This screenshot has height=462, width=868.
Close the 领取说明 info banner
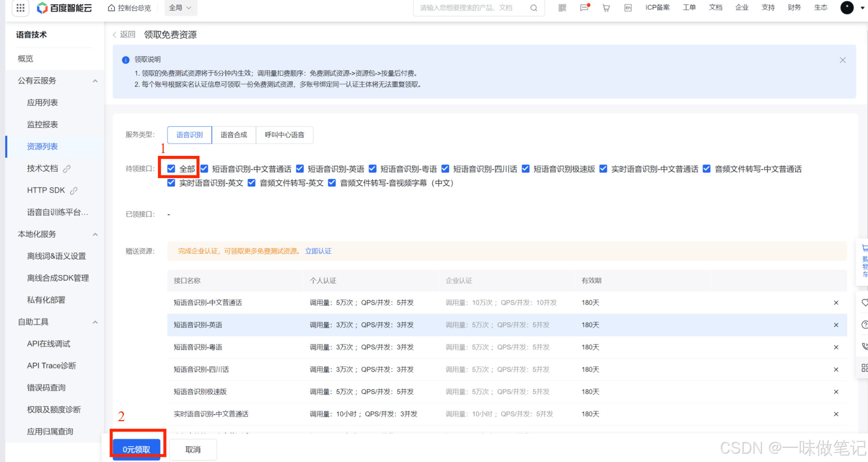pyautogui.click(x=843, y=60)
